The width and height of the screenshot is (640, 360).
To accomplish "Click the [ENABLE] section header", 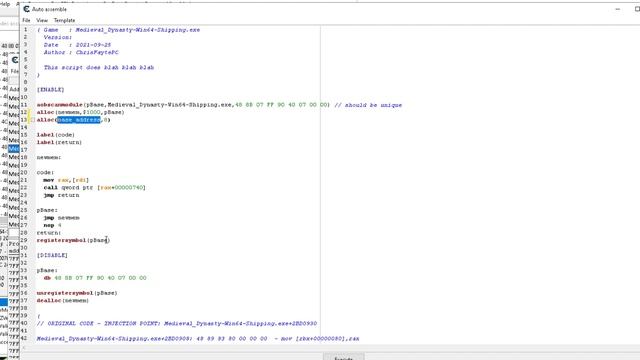I will pyautogui.click(x=51, y=89).
